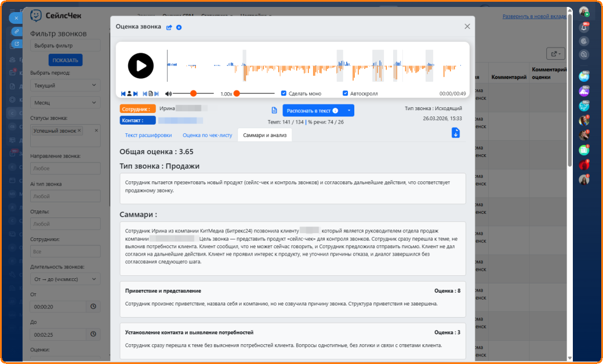
Task: Toggle the Сделать моно checkbox
Action: [284, 93]
